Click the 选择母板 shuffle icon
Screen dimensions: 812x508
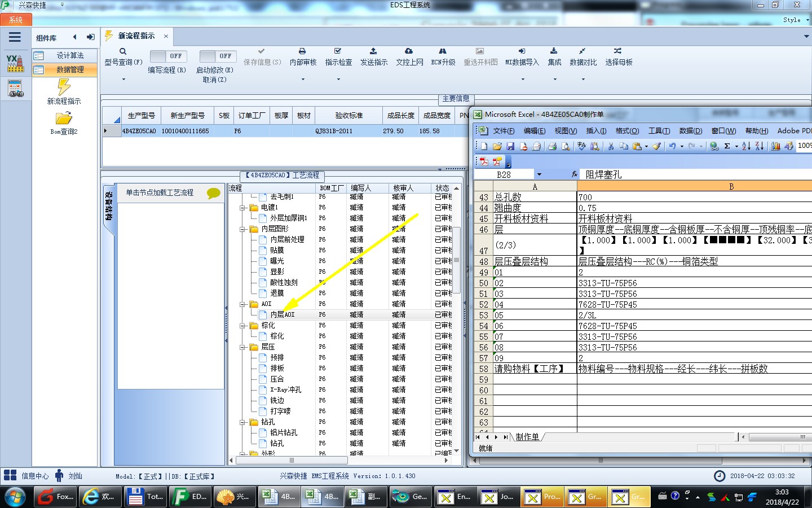618,51
